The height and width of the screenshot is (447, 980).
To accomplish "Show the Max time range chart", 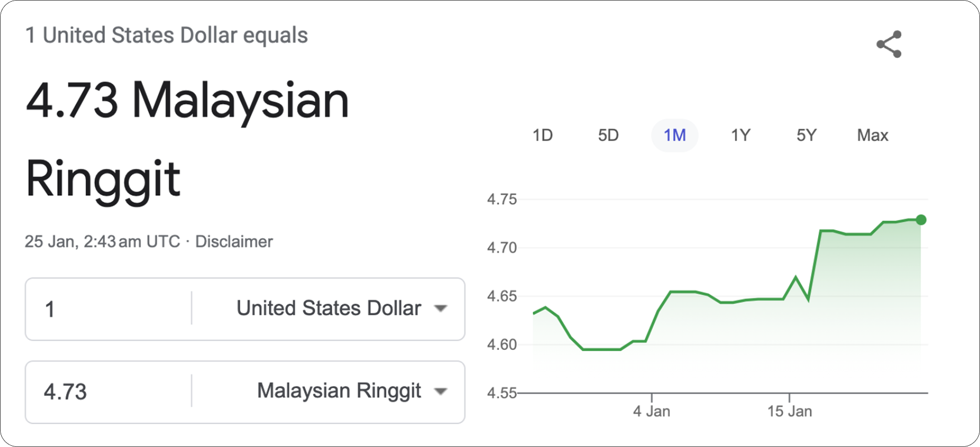I will (x=872, y=135).
